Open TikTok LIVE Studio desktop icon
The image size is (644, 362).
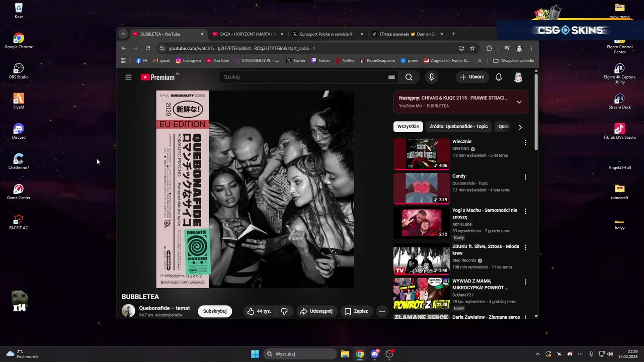coord(619,131)
